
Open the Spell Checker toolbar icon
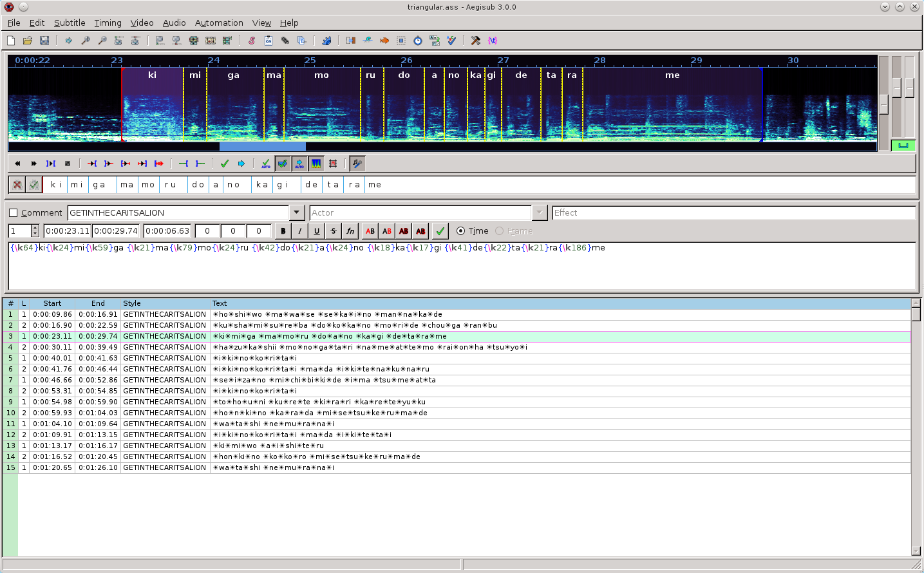click(x=451, y=41)
